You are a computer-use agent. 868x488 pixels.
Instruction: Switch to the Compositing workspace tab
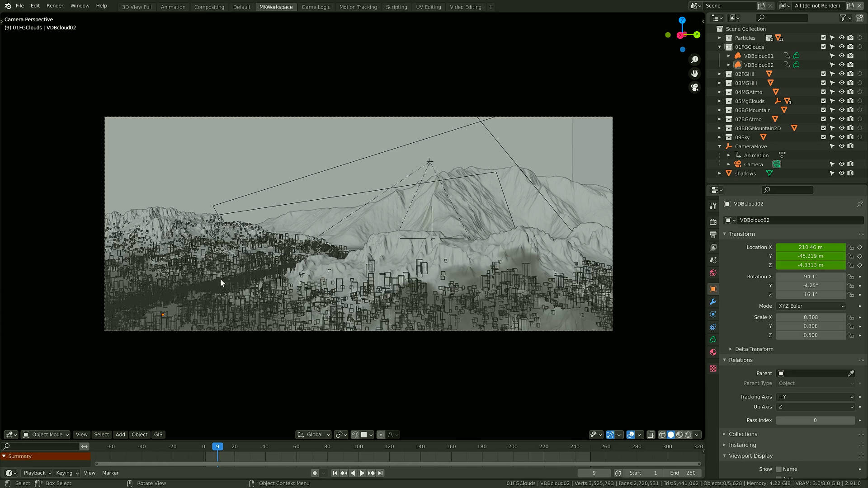point(209,7)
